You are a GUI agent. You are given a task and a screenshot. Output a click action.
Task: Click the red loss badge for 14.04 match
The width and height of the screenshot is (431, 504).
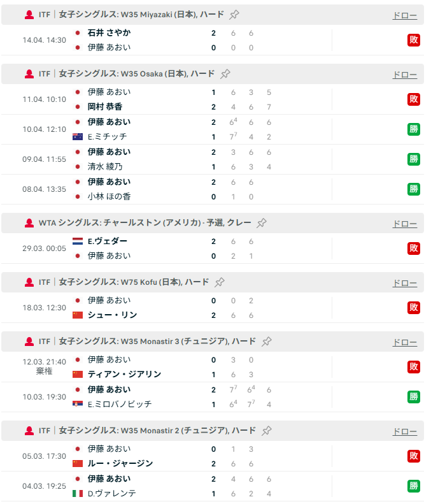(x=414, y=40)
